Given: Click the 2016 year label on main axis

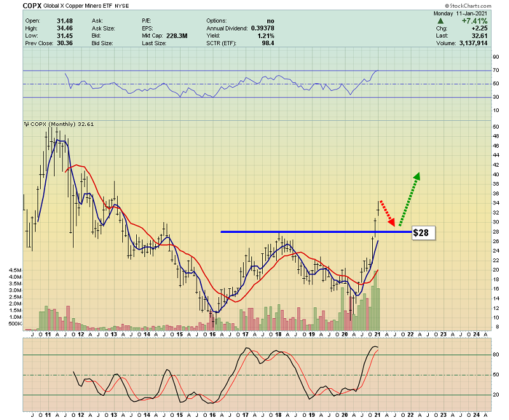Looking at the screenshot, I should (213, 333).
